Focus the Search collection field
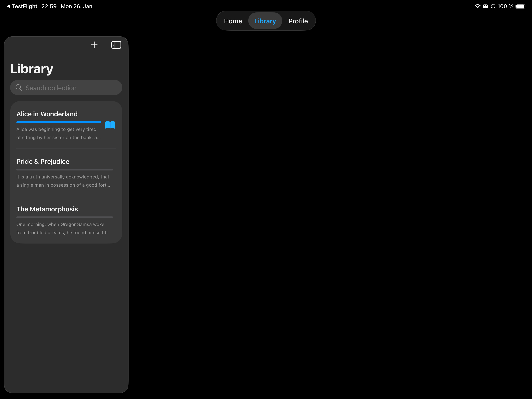Viewport: 532px width, 399px height. point(66,88)
